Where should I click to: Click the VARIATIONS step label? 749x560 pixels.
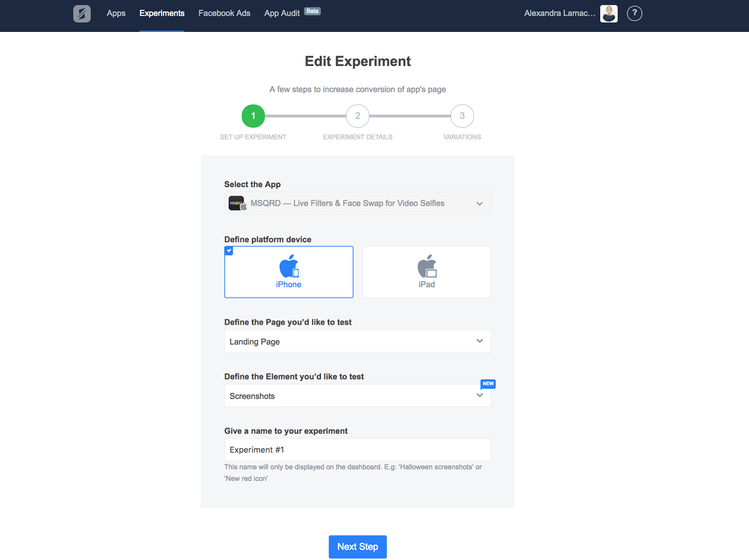(x=462, y=137)
